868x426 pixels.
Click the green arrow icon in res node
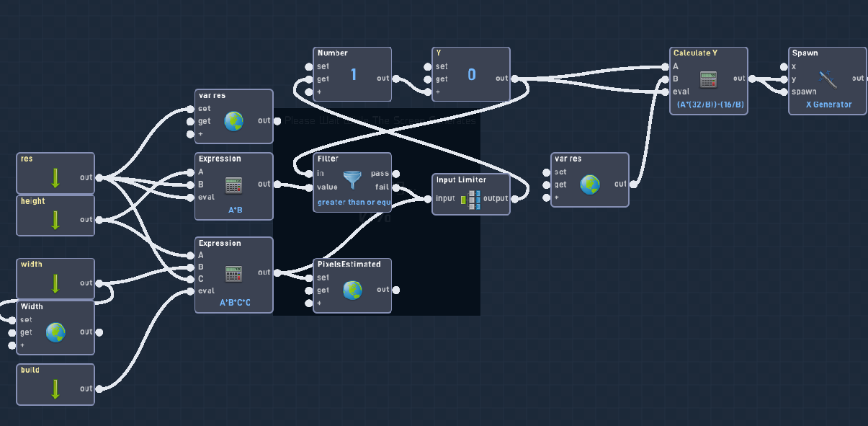click(55, 177)
